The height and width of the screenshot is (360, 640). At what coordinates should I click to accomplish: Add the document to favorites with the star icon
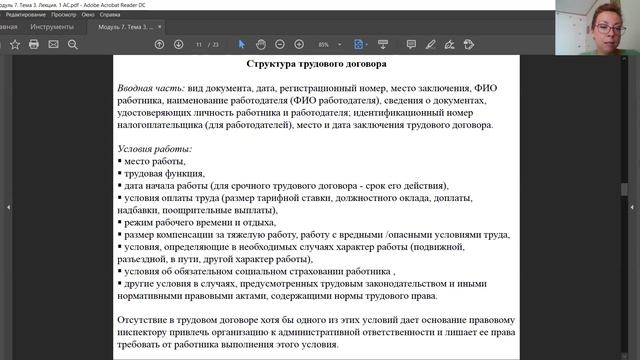[x=15, y=44]
